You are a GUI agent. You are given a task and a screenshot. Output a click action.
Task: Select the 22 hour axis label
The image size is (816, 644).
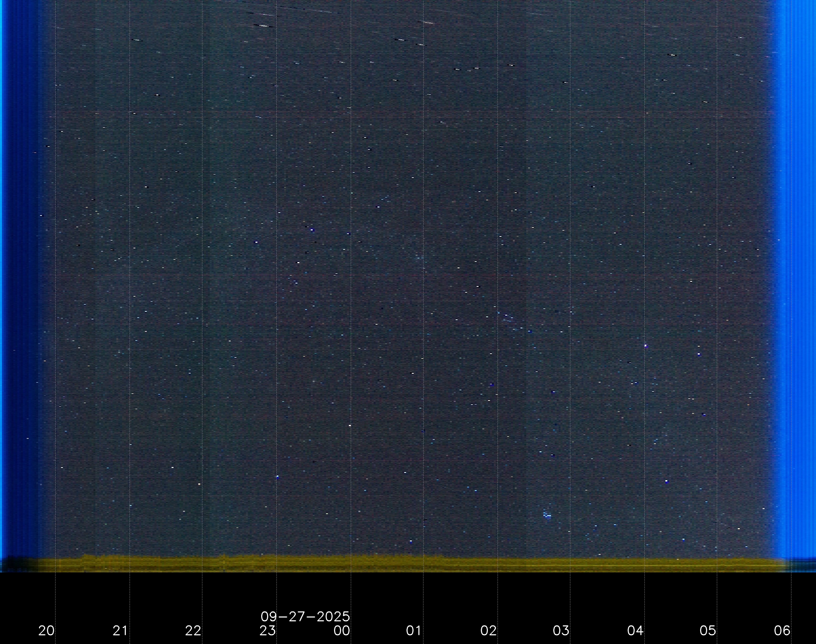pos(193,630)
